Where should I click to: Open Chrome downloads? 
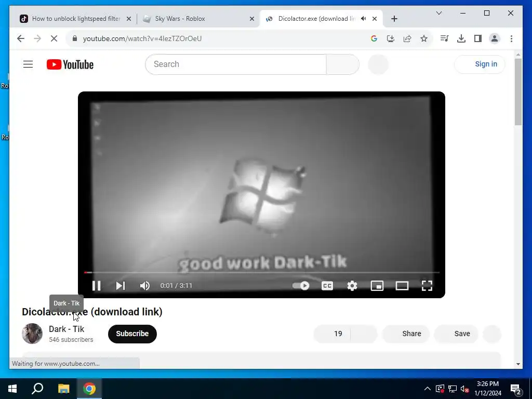(461, 38)
